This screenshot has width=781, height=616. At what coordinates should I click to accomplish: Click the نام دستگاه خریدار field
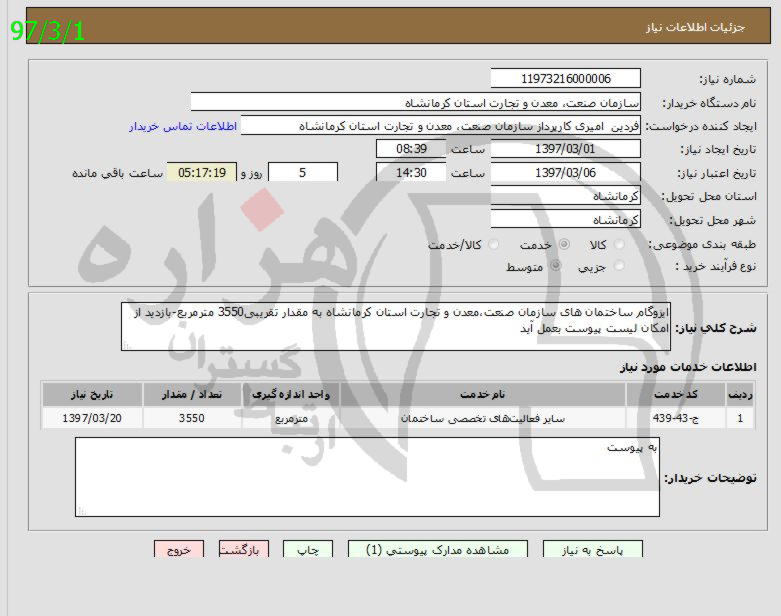[415, 103]
